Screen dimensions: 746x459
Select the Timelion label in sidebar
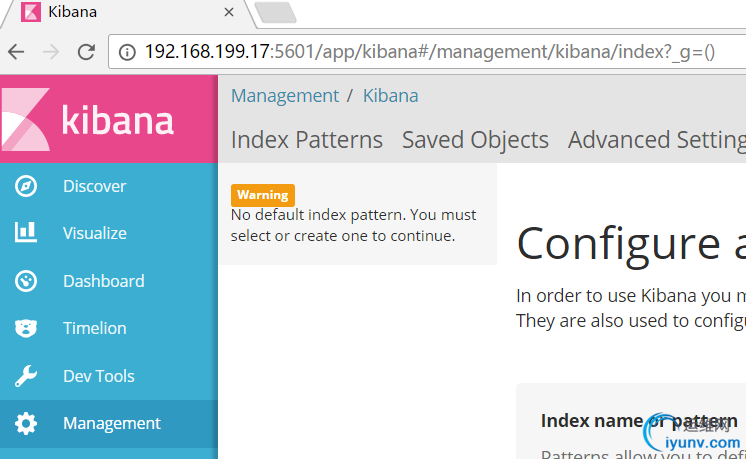point(95,328)
